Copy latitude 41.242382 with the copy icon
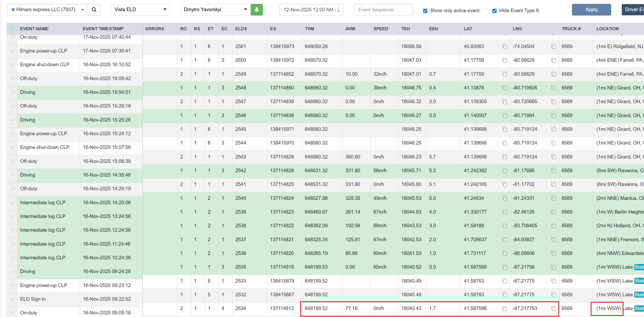The height and width of the screenshot is (317, 644). pyautogui.click(x=505, y=170)
